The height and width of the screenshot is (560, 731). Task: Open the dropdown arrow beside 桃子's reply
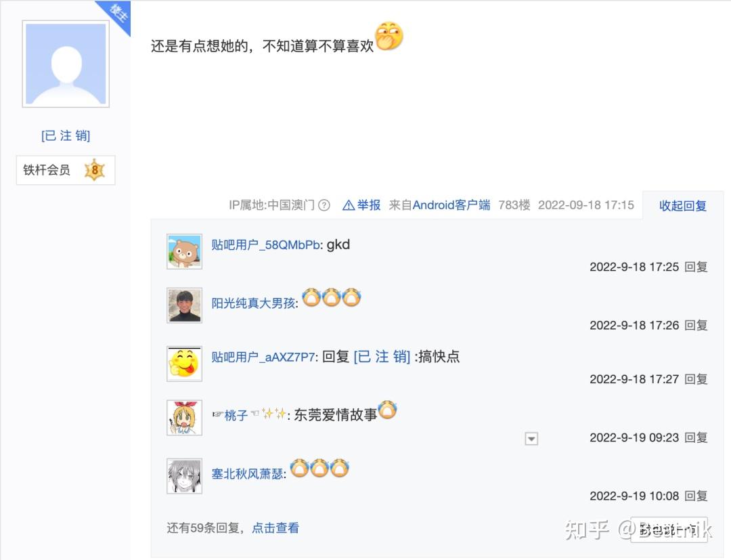click(531, 439)
